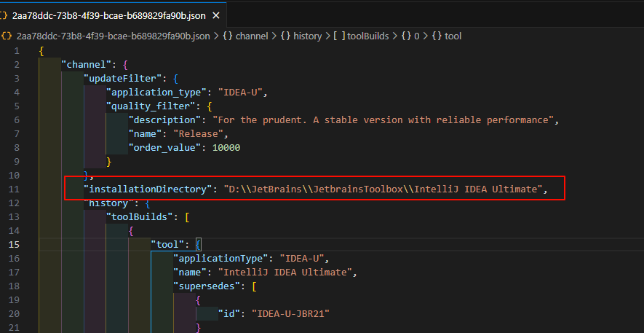This screenshot has height=333, width=644.
Task: Select the 2aa78ddc-73b8 json file tab
Action: (x=114, y=15)
